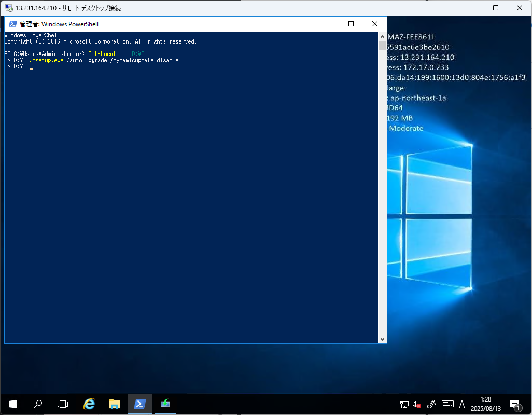Viewport: 532px width, 415px height.
Task: Launch Internet Explorer from the taskbar
Action: click(89, 404)
